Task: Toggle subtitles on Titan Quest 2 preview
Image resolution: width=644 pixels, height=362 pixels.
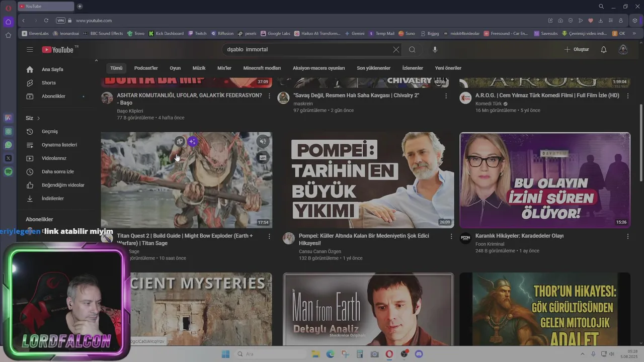Action: coord(263,158)
